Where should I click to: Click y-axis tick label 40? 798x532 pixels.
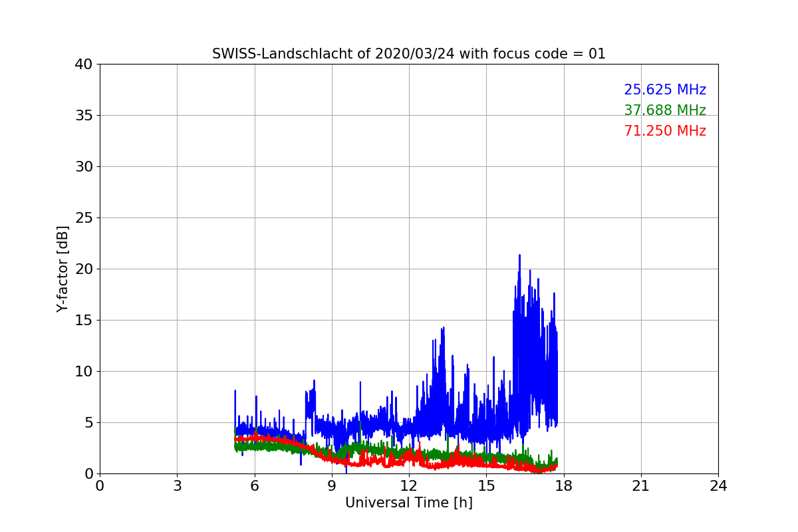84,65
